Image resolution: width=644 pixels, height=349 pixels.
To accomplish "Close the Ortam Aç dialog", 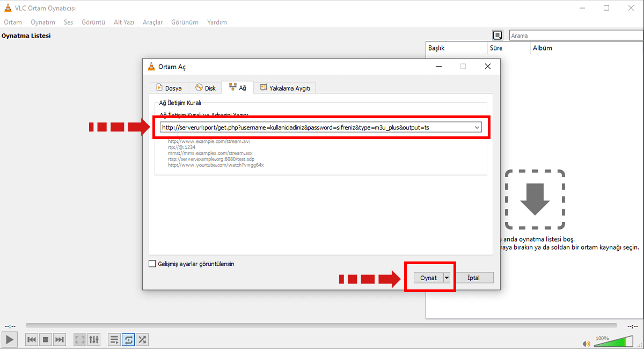I will tap(487, 67).
